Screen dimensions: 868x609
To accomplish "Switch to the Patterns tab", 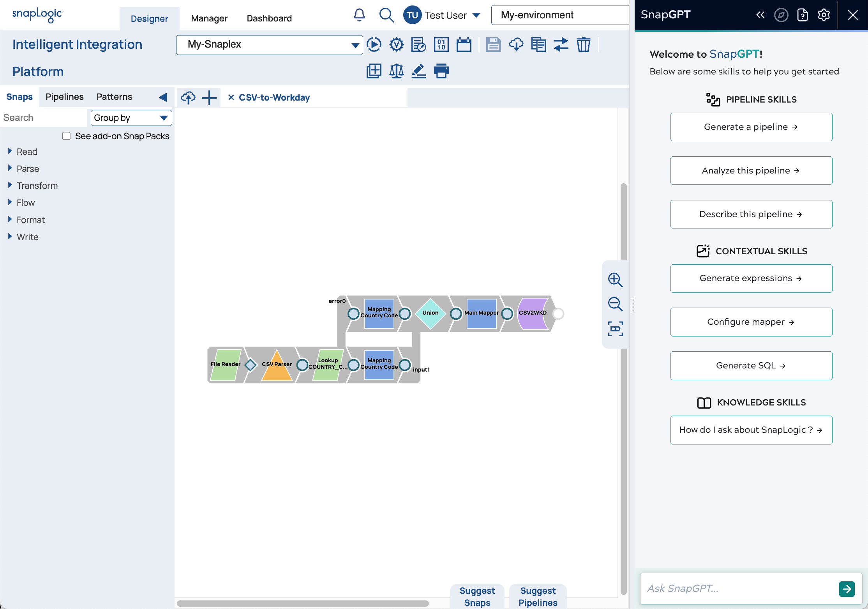I will point(114,97).
